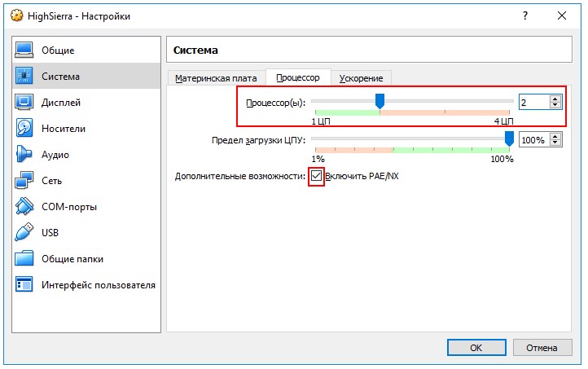
Task: Select the Система chip icon
Action: coord(24,77)
